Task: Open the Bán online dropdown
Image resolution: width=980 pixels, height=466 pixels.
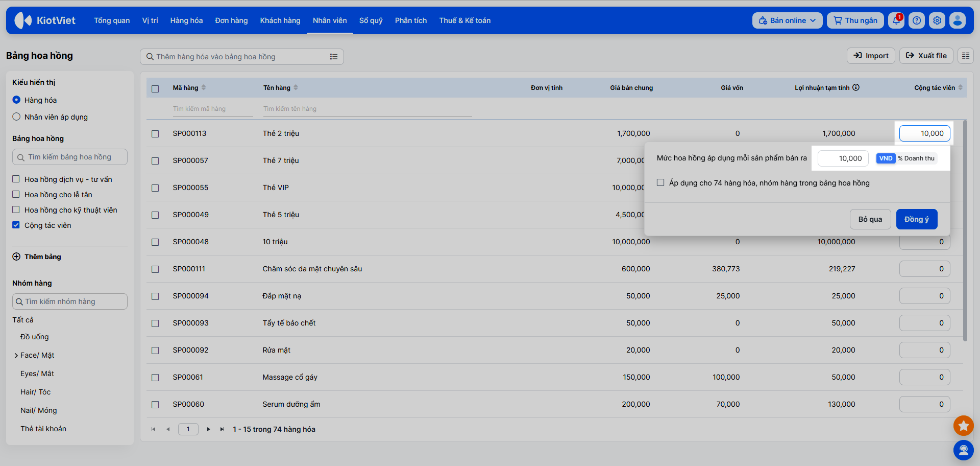Action: click(x=787, y=20)
